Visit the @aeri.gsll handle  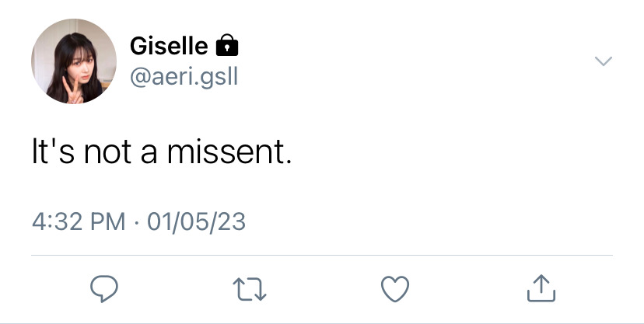(x=184, y=77)
